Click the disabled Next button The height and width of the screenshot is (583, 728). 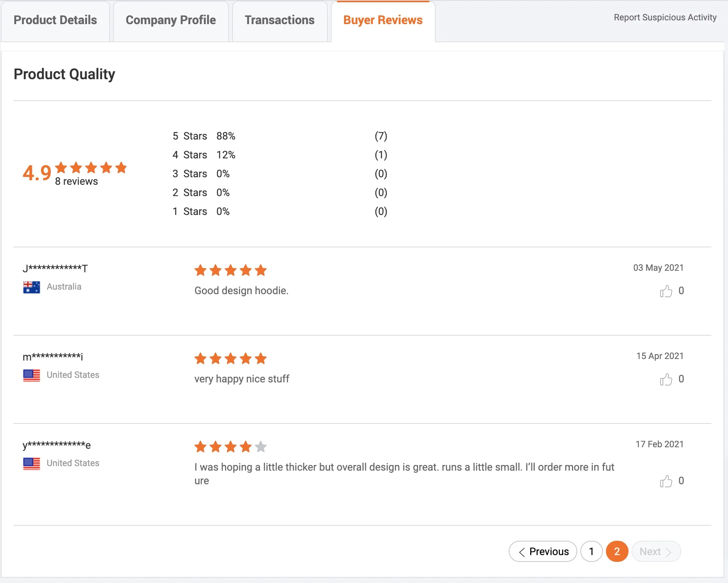656,551
